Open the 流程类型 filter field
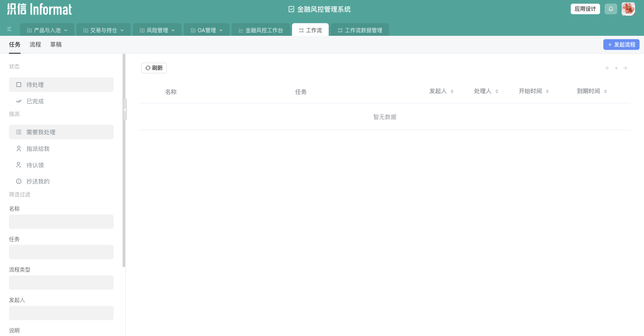 click(61, 283)
